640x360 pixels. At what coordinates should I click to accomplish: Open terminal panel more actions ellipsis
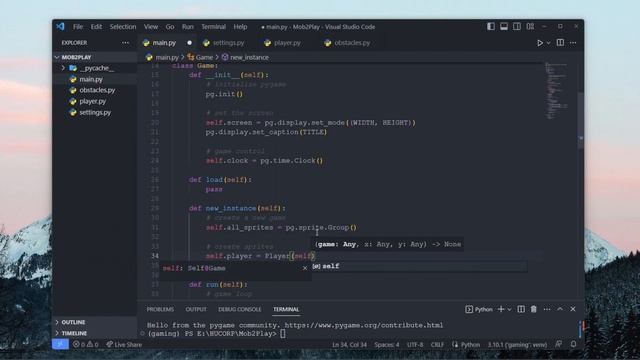(x=547, y=309)
